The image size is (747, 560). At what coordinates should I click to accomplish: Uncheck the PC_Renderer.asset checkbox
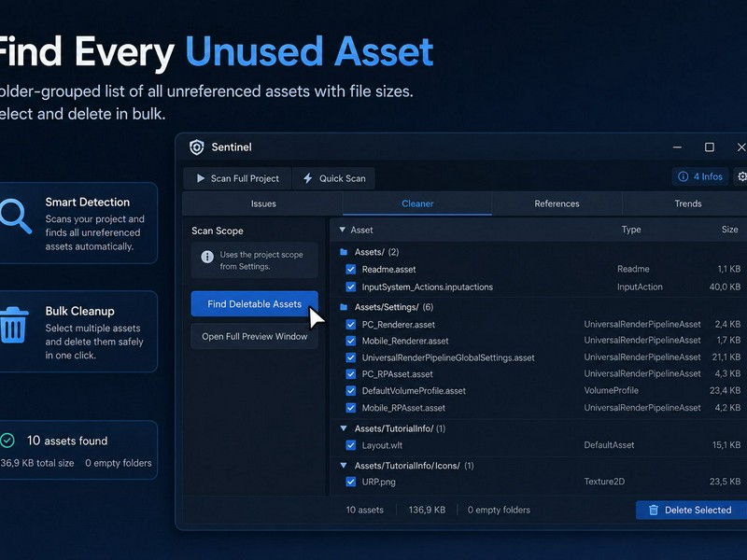(x=351, y=325)
